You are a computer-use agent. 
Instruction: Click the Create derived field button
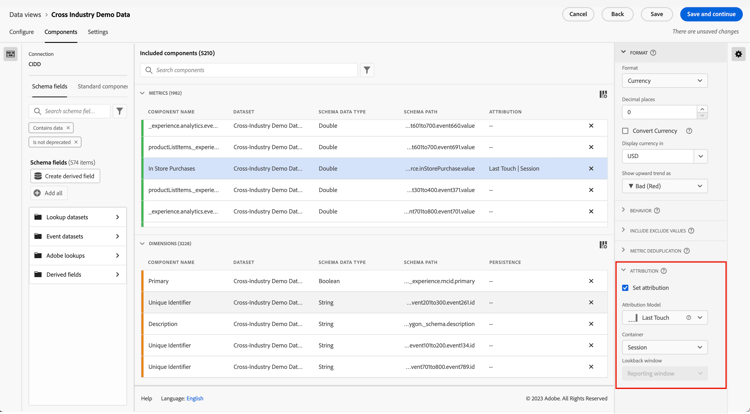[x=65, y=176]
